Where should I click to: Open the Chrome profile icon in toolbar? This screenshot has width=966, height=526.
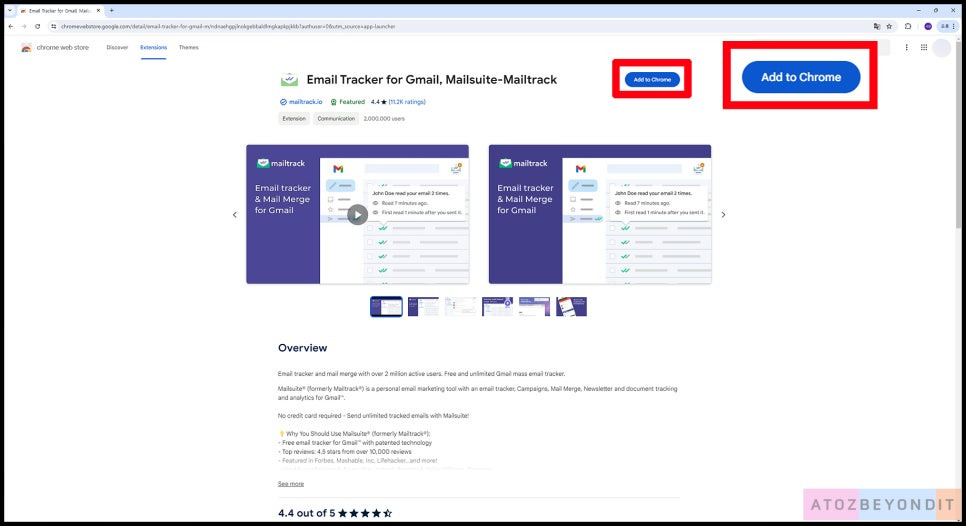coord(928,26)
